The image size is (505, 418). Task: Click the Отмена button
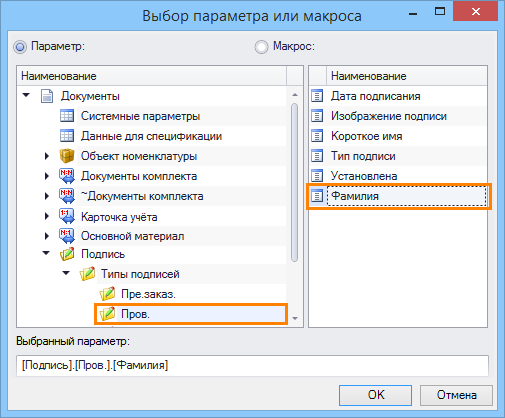[456, 395]
